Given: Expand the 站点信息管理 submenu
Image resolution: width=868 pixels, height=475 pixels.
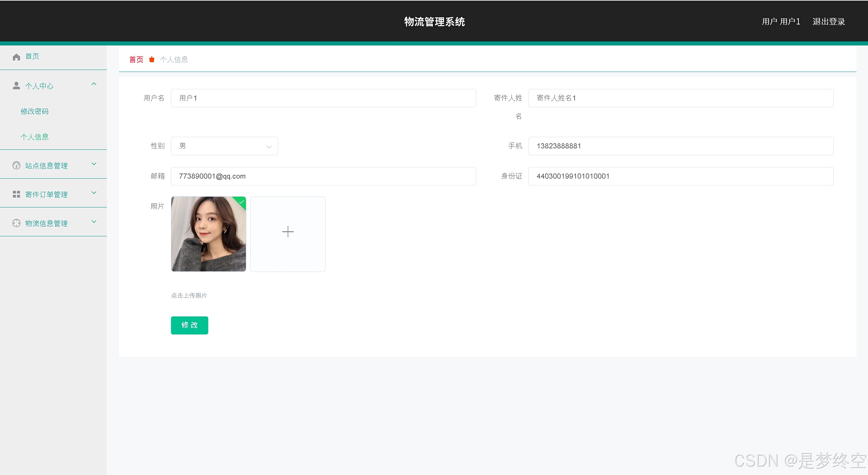Looking at the screenshot, I should [x=94, y=164].
